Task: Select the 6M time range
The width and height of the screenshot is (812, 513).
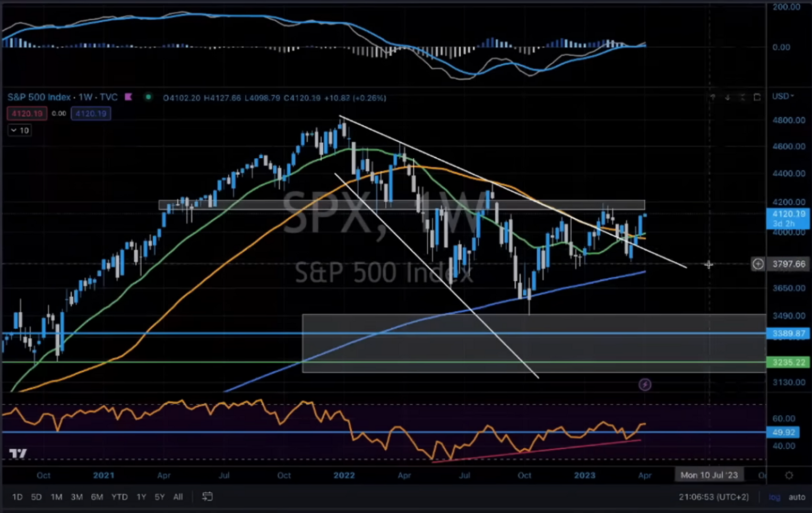Action: point(97,497)
